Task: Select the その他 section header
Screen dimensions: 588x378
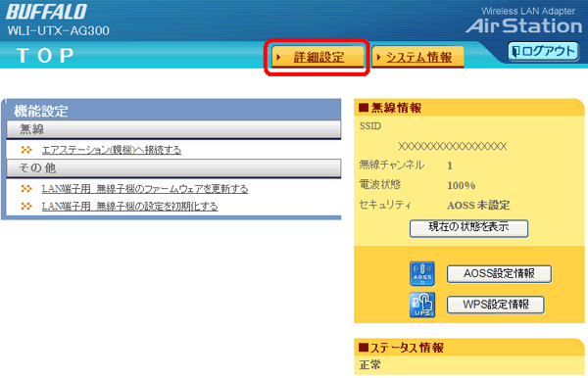Action: click(173, 167)
